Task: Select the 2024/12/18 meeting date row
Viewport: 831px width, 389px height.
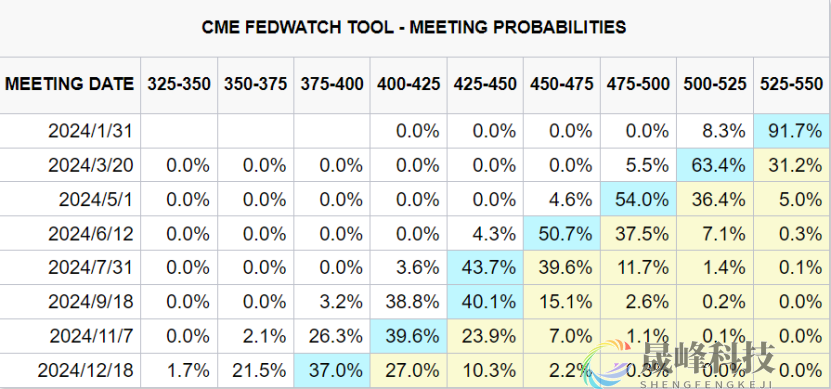Action: [416, 370]
